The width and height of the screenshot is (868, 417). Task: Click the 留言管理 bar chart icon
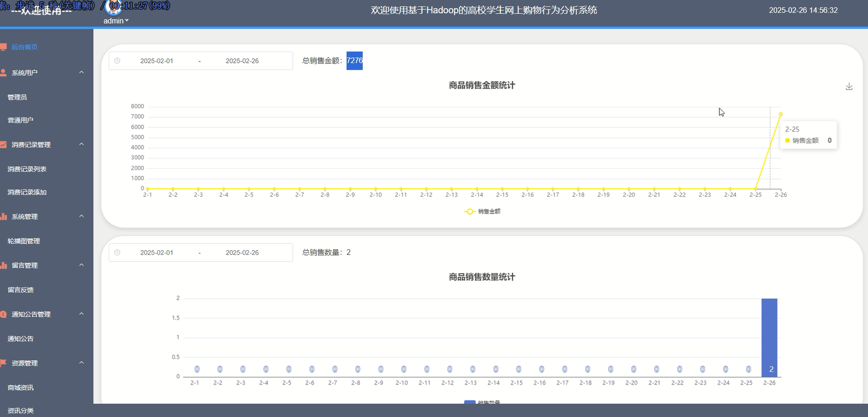pyautogui.click(x=3, y=265)
